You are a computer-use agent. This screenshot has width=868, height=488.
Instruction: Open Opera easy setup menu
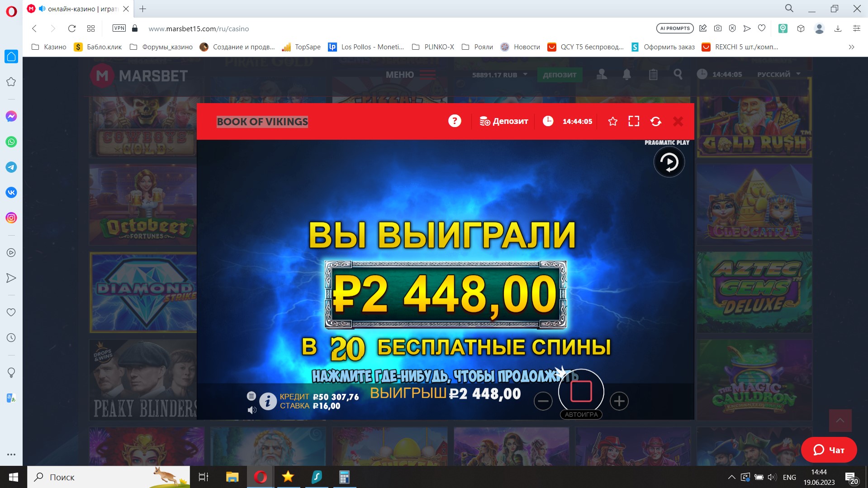click(x=857, y=28)
